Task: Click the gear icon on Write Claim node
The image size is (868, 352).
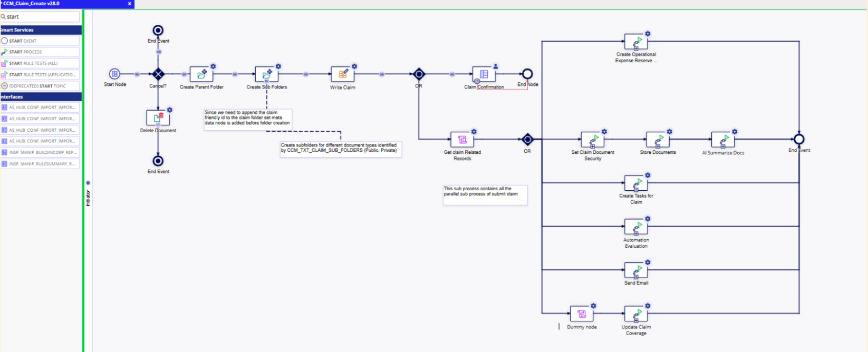Action: click(x=354, y=66)
